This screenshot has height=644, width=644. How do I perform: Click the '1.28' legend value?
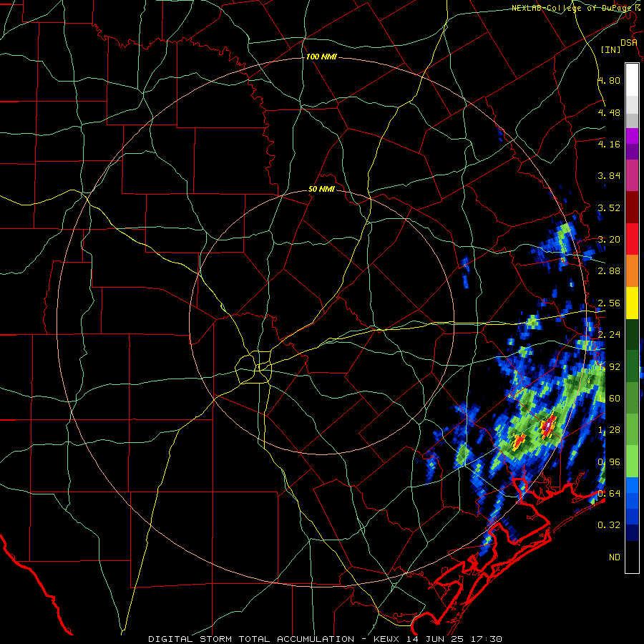coord(609,430)
